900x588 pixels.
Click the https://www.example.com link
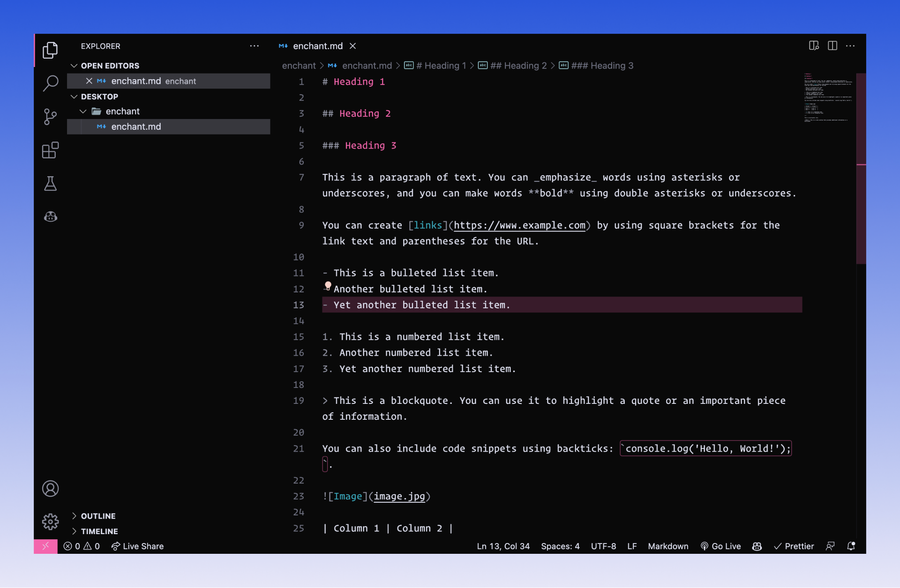[519, 225]
